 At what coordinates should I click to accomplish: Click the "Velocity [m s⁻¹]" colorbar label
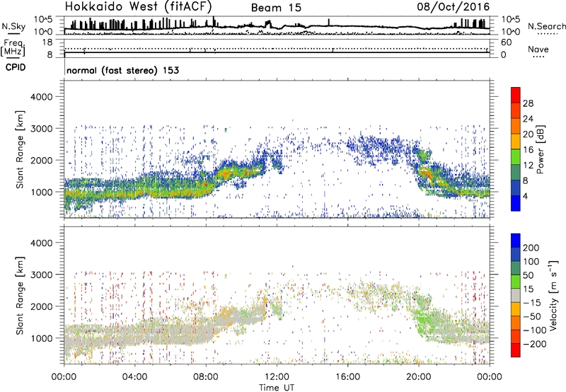click(x=553, y=295)
